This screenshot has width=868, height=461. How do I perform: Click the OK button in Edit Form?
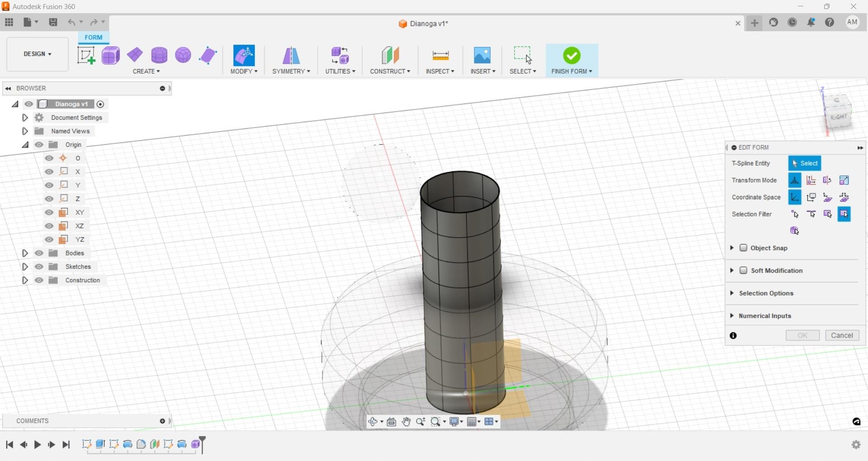(x=802, y=335)
